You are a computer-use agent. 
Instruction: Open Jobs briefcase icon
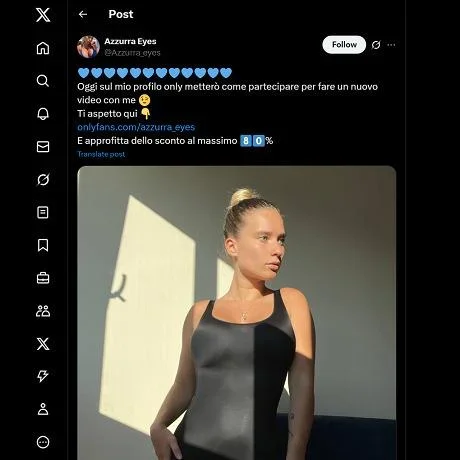tap(43, 278)
